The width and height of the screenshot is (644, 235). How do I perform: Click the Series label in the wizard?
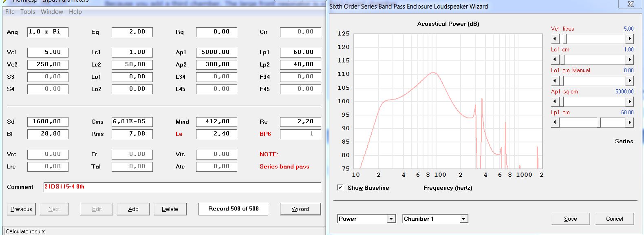pyautogui.click(x=624, y=141)
